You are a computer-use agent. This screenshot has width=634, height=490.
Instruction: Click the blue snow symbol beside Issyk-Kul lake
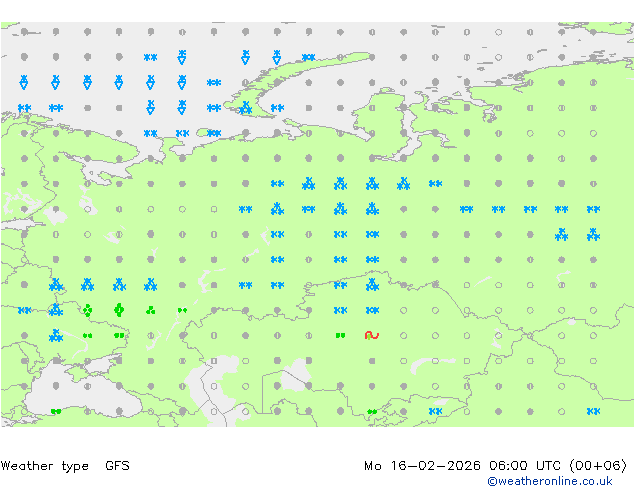[x=435, y=411]
